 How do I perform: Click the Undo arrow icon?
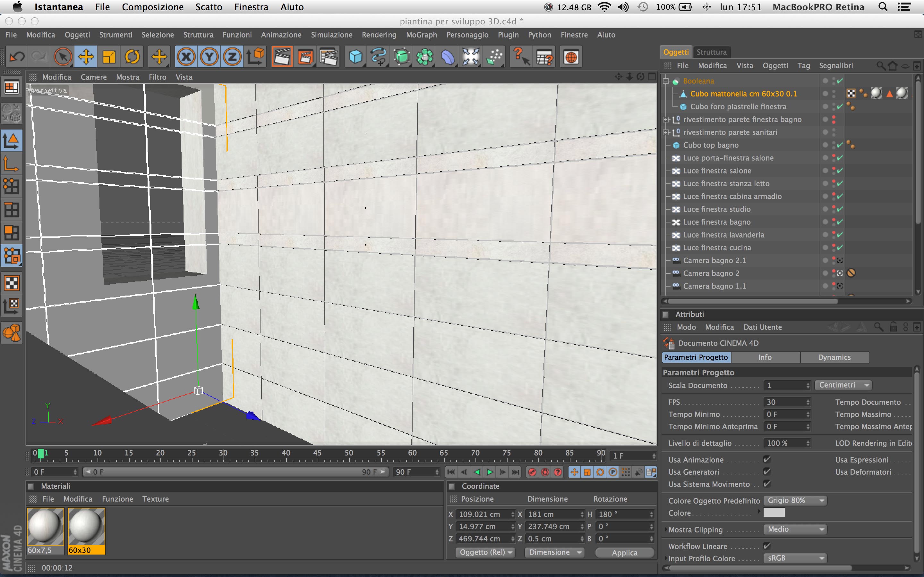17,57
